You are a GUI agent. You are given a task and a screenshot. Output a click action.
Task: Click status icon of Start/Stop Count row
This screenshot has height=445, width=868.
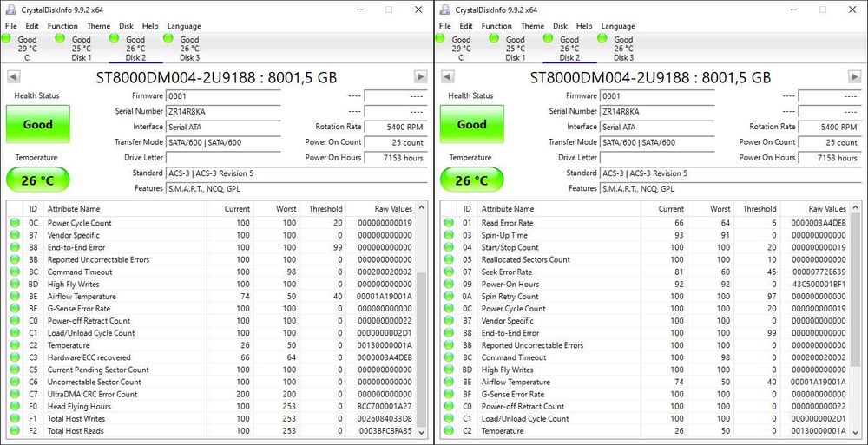pos(449,247)
